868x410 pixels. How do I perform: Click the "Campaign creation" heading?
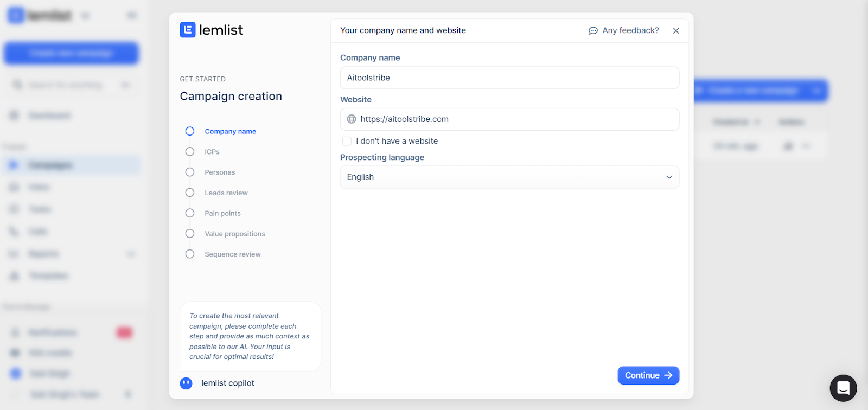click(x=231, y=97)
